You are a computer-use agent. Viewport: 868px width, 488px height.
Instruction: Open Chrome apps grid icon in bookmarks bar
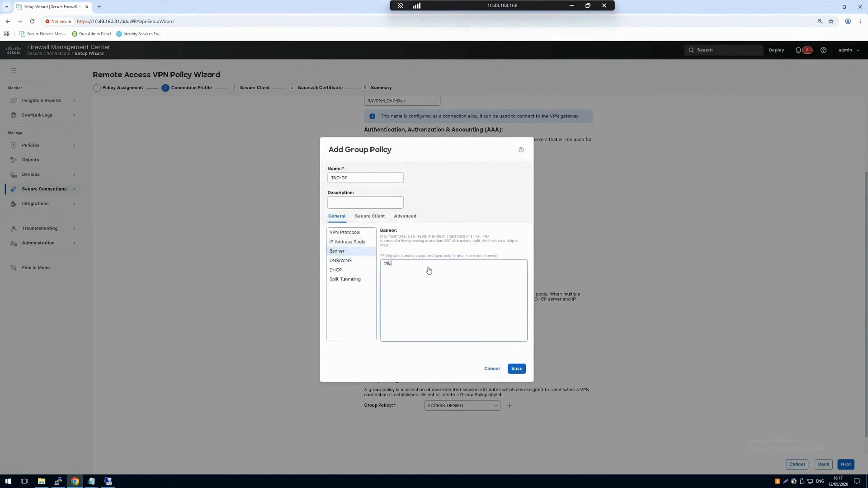pos(7,34)
